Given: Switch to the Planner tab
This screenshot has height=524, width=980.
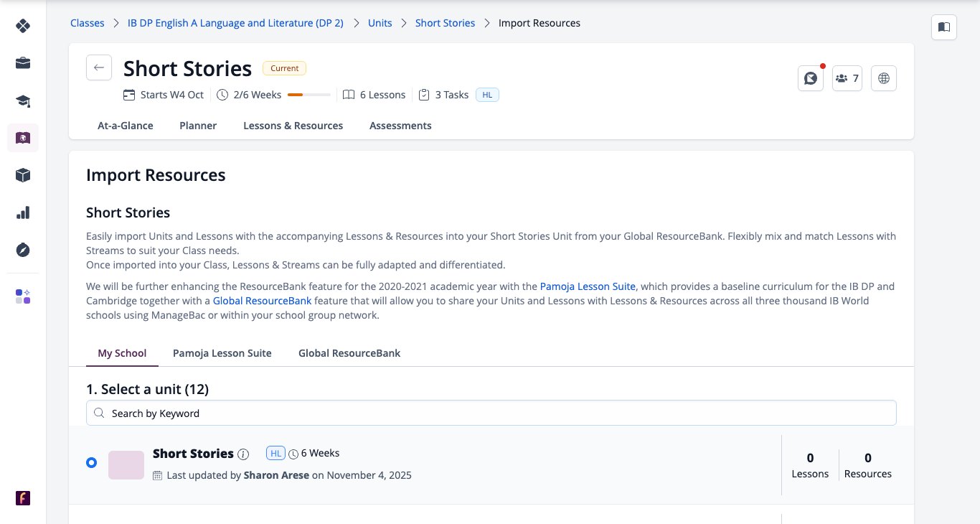Looking at the screenshot, I should tap(198, 126).
